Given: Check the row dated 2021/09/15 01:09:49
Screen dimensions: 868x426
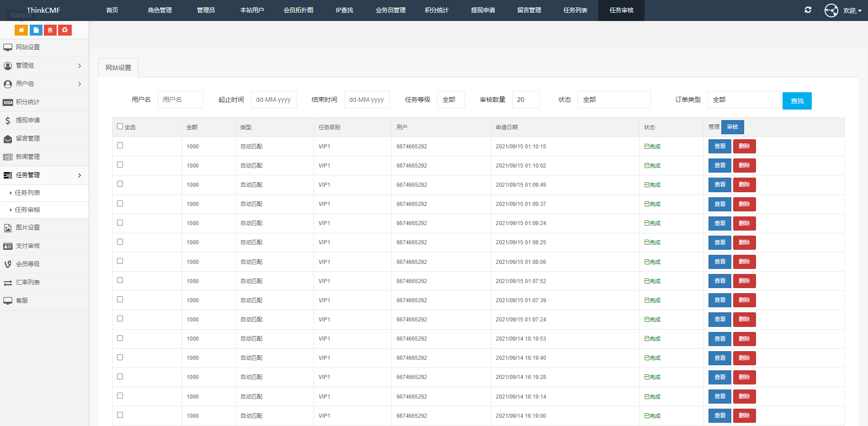Looking at the screenshot, I should tap(120, 184).
